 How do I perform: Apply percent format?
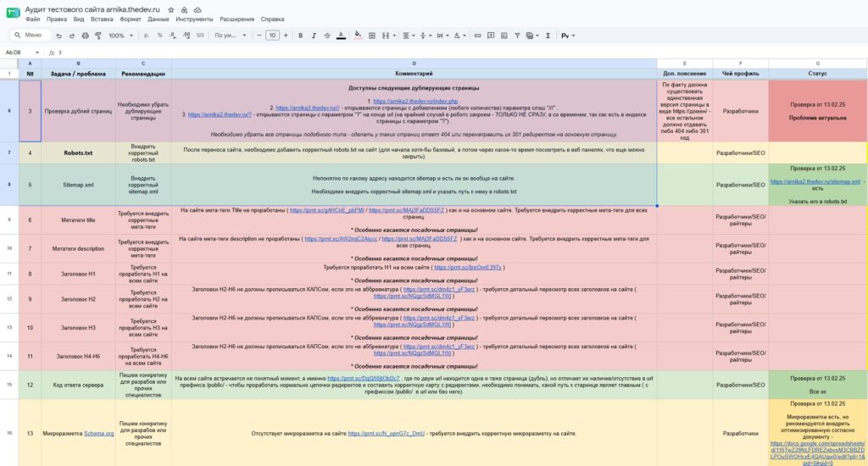[159, 36]
